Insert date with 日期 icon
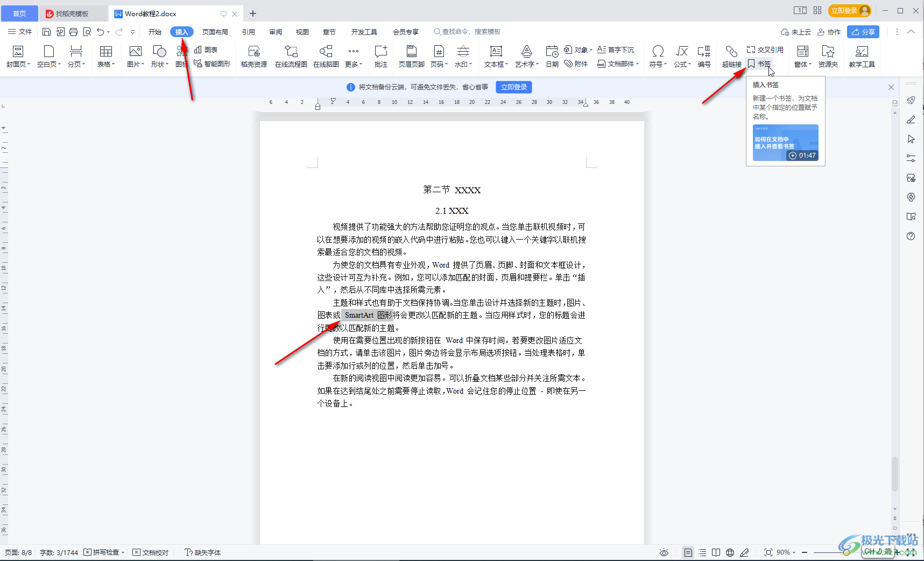Viewport: 924px width, 561px height. click(x=552, y=56)
